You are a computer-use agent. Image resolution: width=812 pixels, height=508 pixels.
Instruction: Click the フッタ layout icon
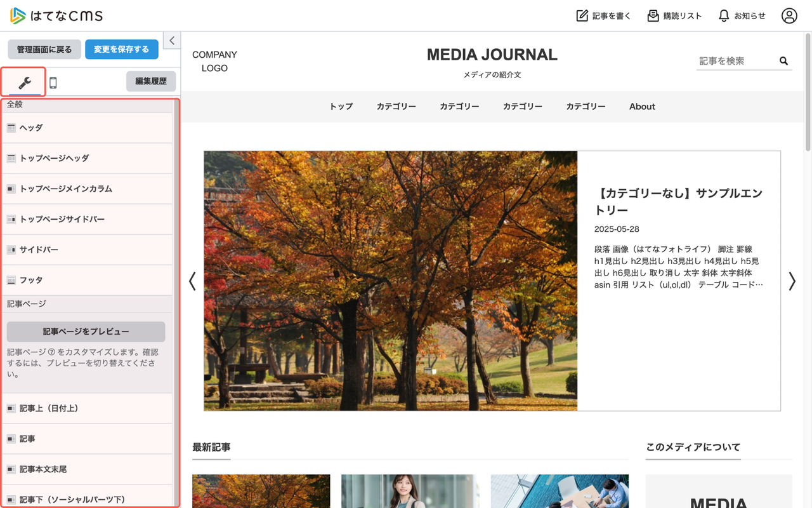11,279
